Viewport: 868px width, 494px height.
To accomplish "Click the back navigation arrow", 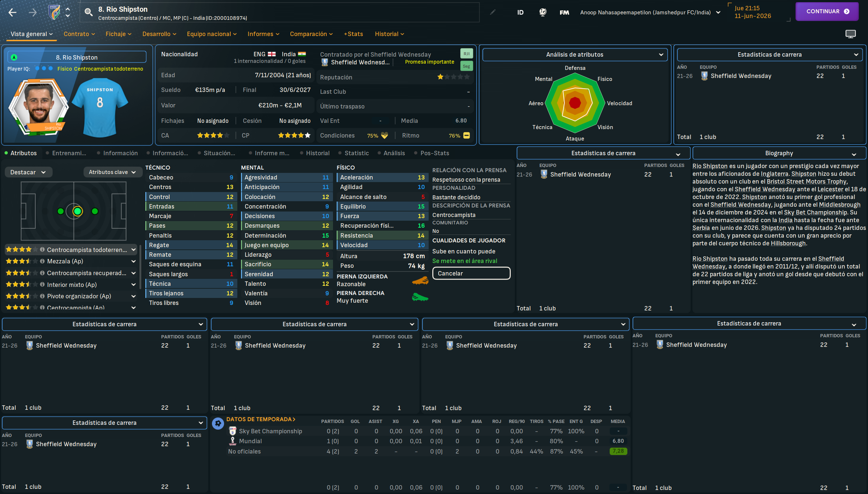I will [13, 13].
